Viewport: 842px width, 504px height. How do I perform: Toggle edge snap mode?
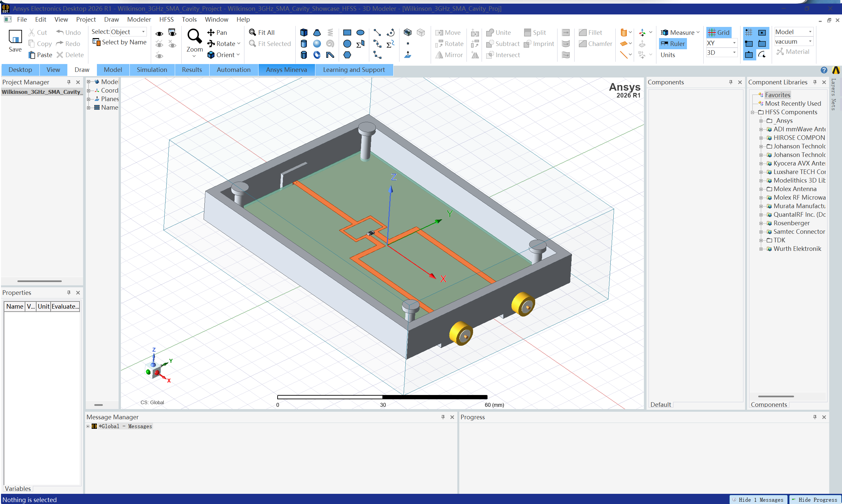[762, 44]
